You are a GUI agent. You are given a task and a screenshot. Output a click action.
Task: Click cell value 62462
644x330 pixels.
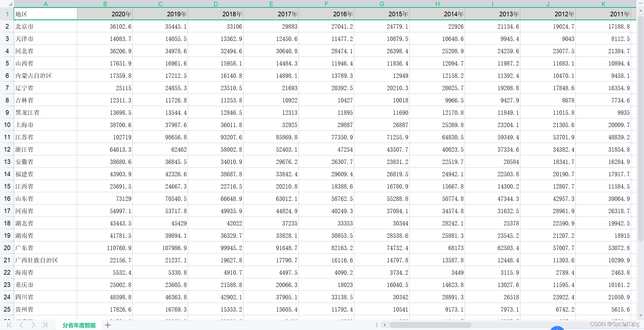coord(160,149)
